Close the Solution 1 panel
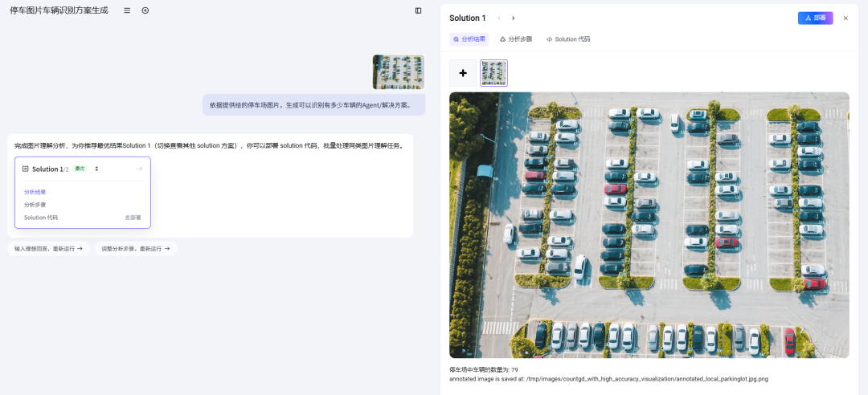Viewport: 868px width, 395px height. coord(845,18)
